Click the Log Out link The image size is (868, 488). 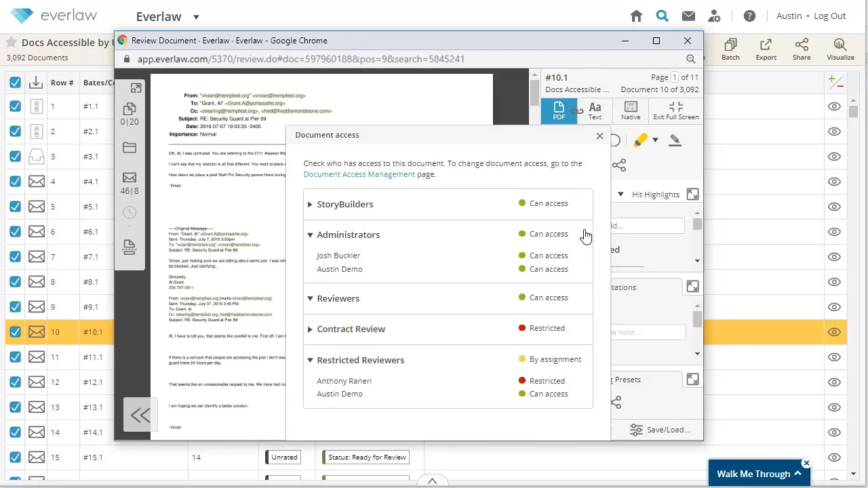click(830, 16)
